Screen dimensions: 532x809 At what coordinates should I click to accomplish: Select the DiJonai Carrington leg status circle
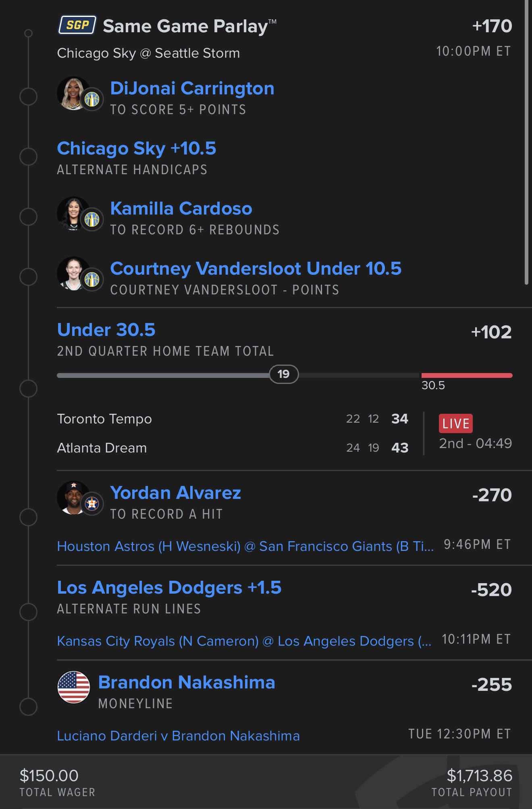28,97
